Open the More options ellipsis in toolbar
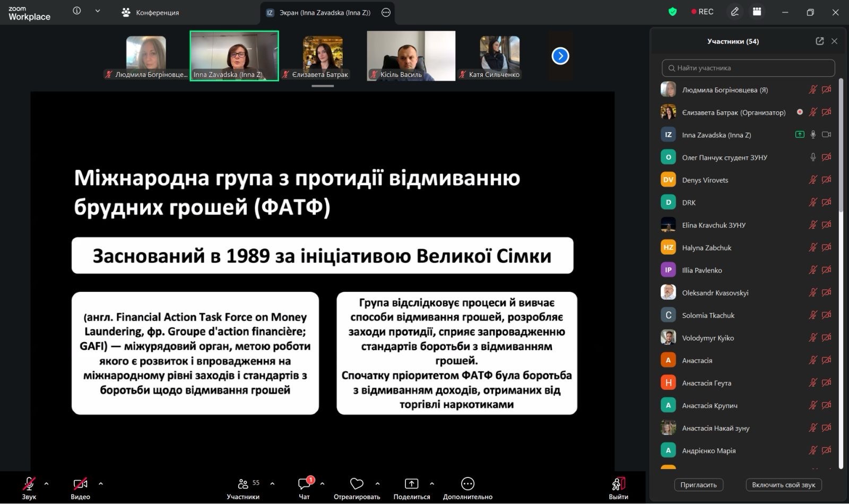 (x=467, y=484)
